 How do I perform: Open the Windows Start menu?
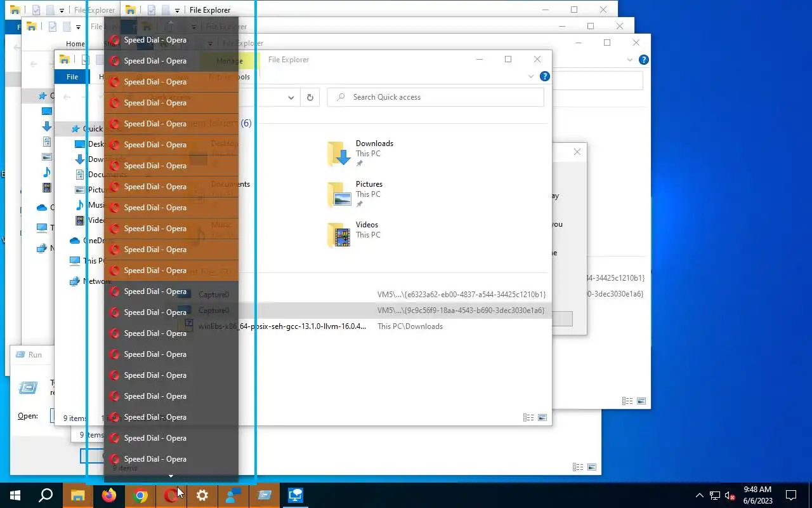15,496
